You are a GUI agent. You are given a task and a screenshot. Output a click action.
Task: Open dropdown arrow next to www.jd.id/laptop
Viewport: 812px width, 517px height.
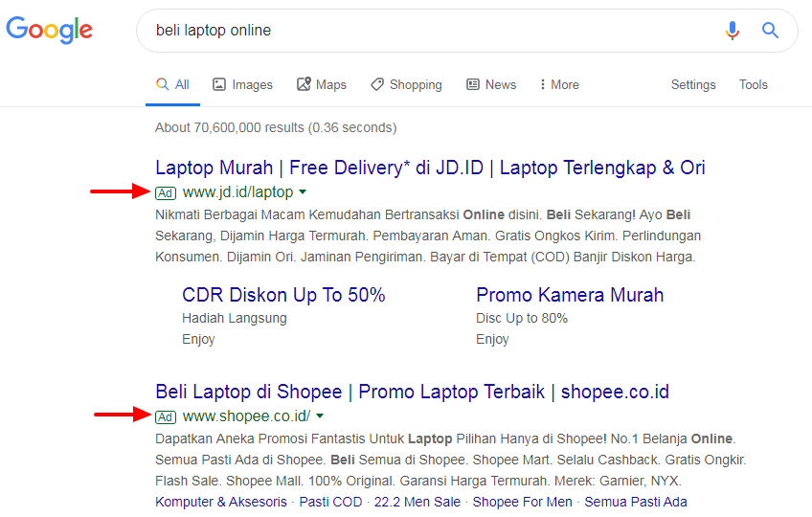click(x=304, y=192)
